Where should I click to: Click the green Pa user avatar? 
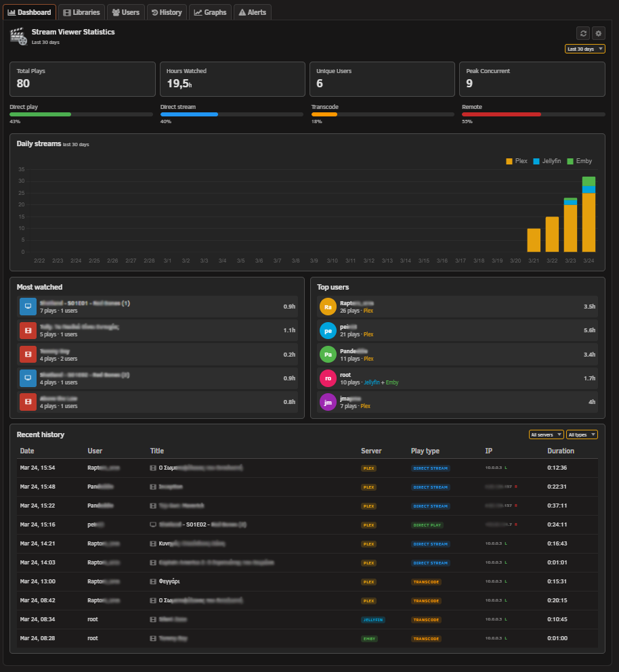pyautogui.click(x=328, y=355)
